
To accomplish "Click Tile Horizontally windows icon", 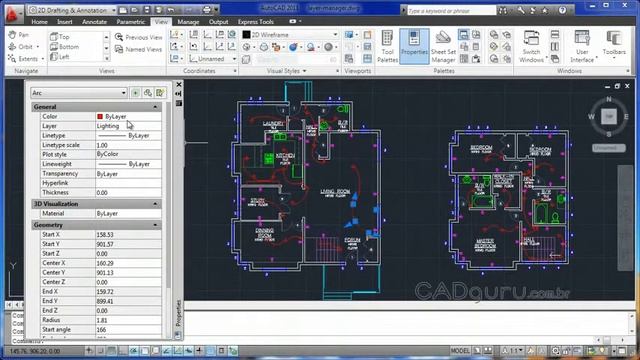I will 555,35.
